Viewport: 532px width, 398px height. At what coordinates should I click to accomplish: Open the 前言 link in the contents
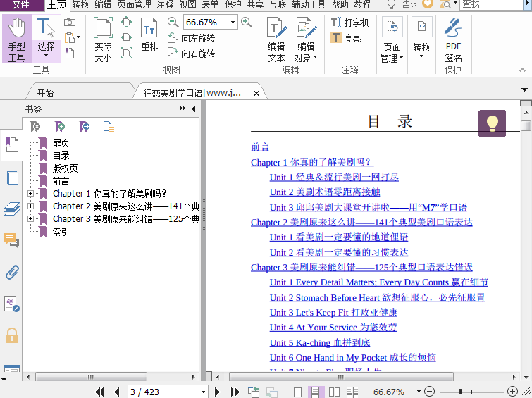pyautogui.click(x=260, y=147)
